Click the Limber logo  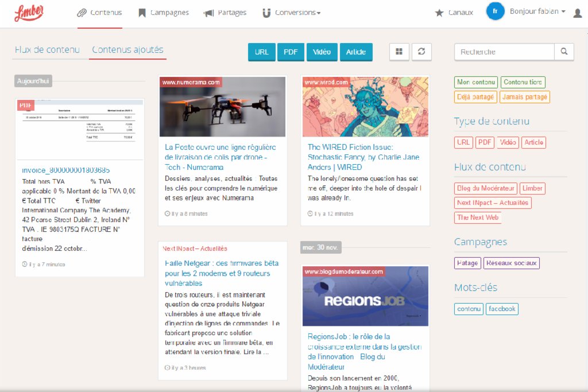coord(29,13)
